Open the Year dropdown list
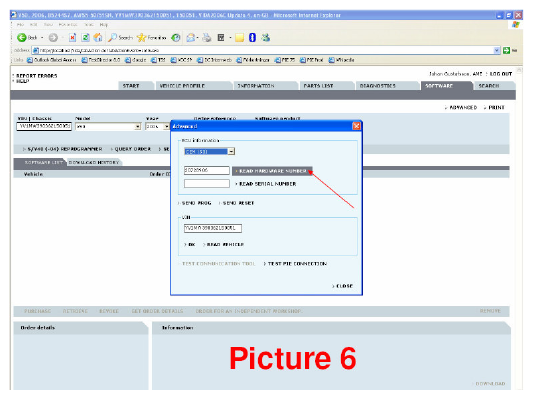This screenshot has height=399, width=533. point(167,126)
